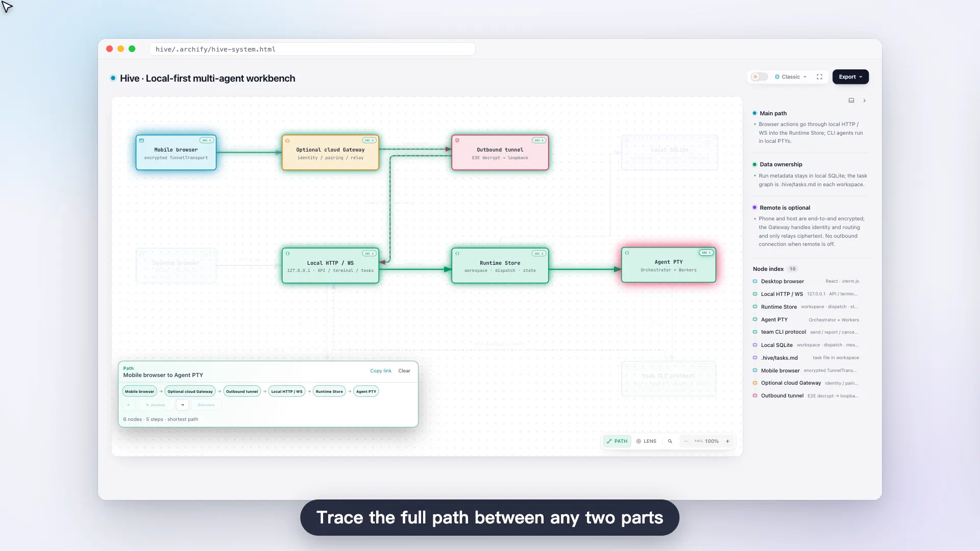
Task: Select the Agent PTY path chip
Action: [366, 391]
